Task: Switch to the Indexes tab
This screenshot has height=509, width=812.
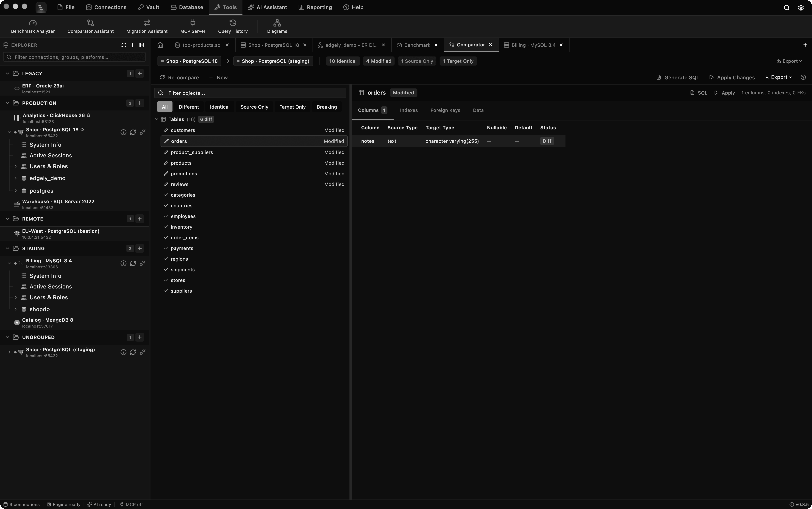Action: point(409,110)
